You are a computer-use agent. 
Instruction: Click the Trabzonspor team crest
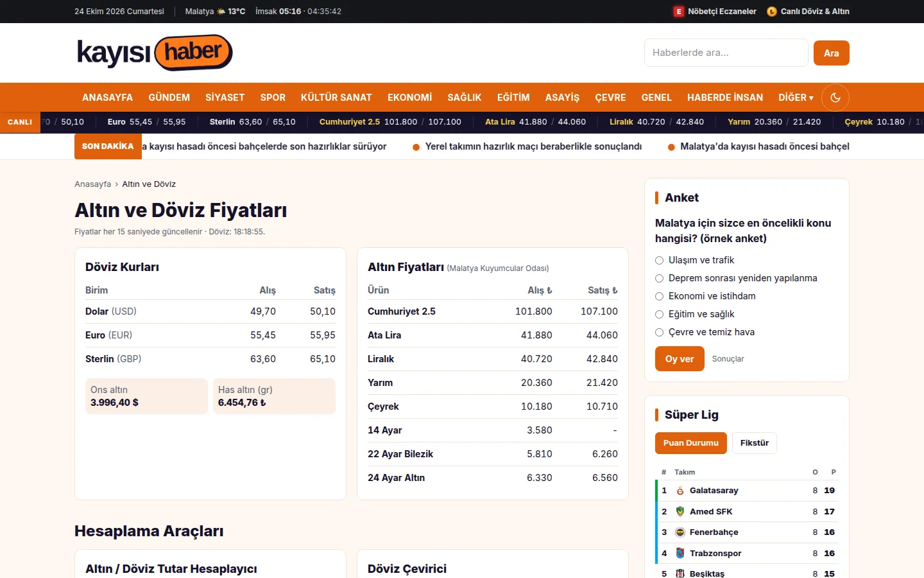[680, 554]
